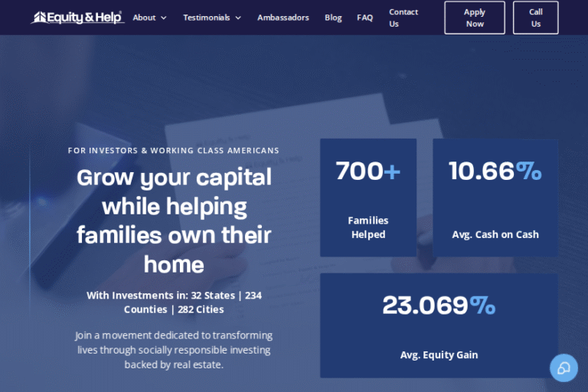Open the About menu
The width and height of the screenshot is (588, 392).
click(x=144, y=18)
